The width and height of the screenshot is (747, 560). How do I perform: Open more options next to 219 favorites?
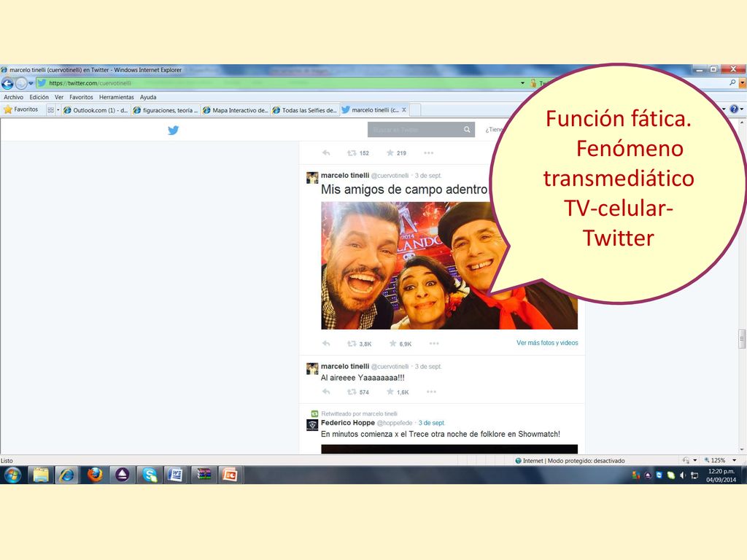[428, 153]
